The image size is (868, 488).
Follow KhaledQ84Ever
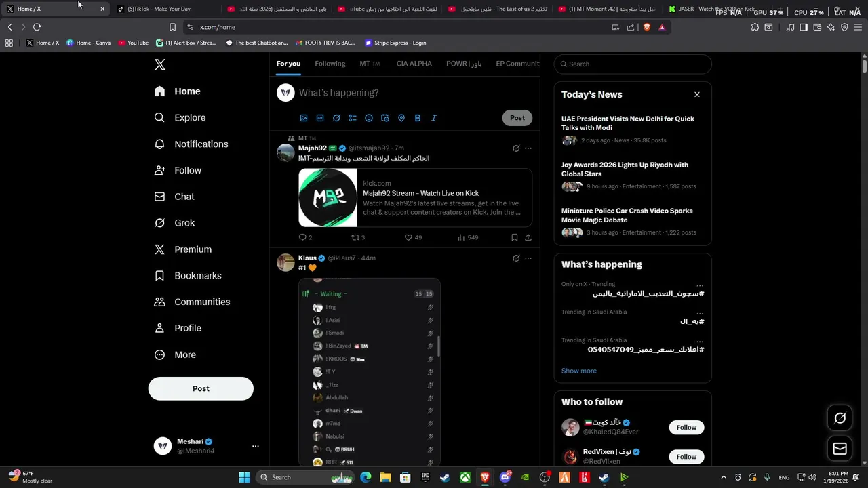[x=686, y=428]
